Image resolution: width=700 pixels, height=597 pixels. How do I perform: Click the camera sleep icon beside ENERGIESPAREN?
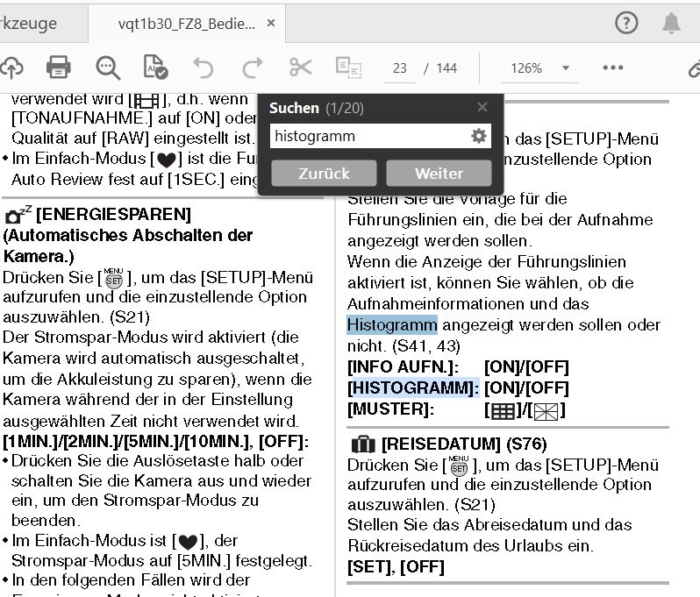pyautogui.click(x=18, y=215)
